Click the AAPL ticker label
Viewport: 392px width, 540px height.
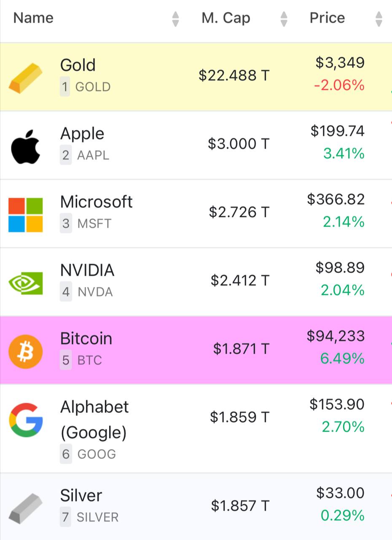(x=93, y=155)
